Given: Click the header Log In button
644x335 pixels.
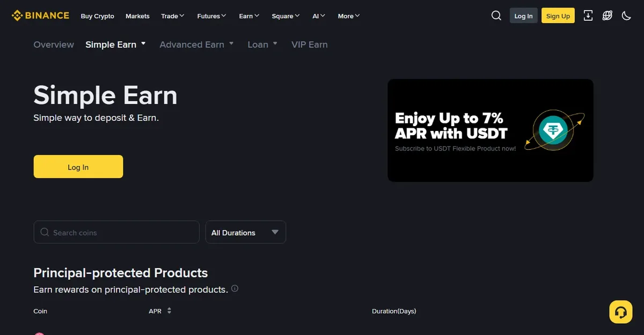Looking at the screenshot, I should (x=523, y=16).
